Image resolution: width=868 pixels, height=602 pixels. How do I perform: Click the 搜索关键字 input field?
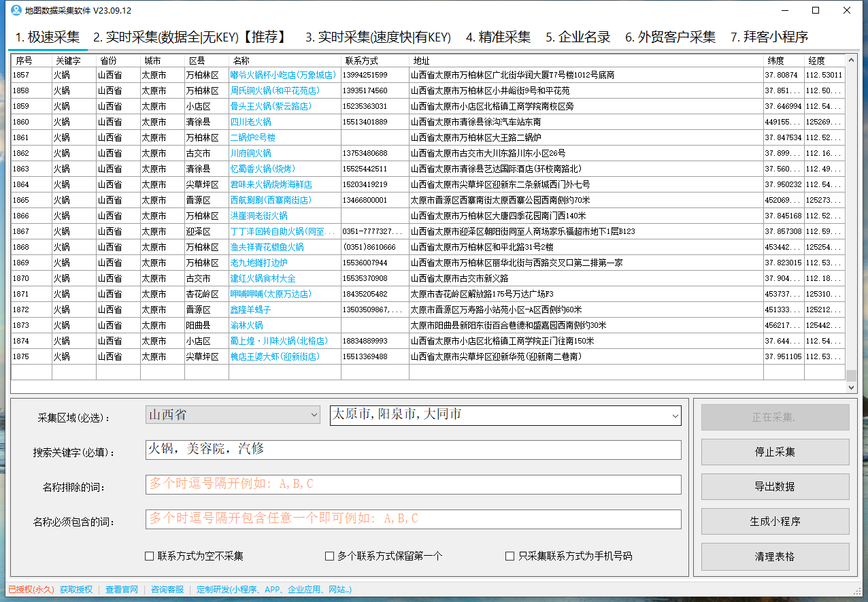tap(413, 450)
